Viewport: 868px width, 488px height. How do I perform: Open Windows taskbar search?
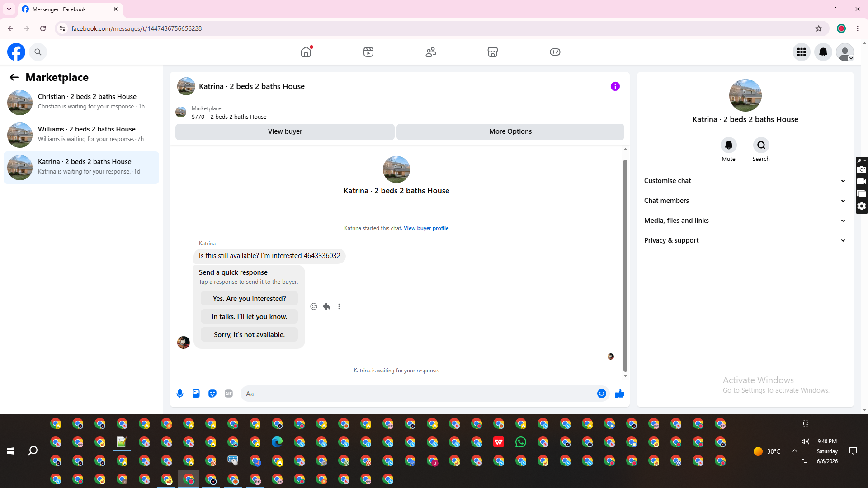(x=33, y=451)
